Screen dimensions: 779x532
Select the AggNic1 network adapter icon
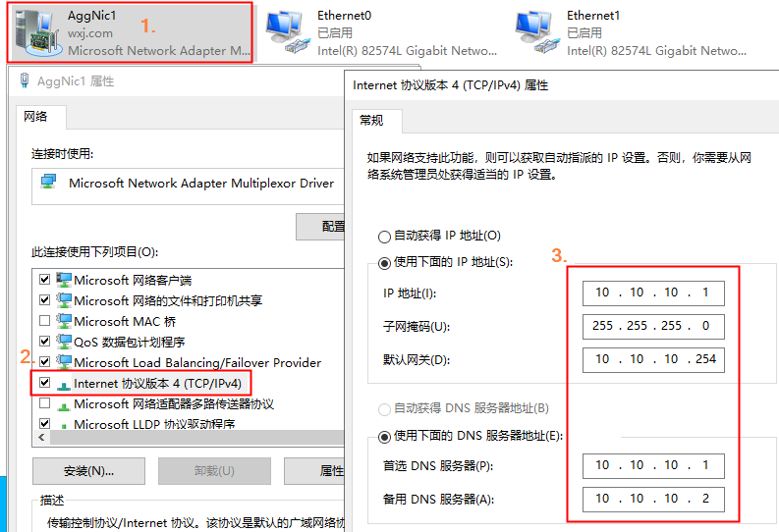point(38,33)
